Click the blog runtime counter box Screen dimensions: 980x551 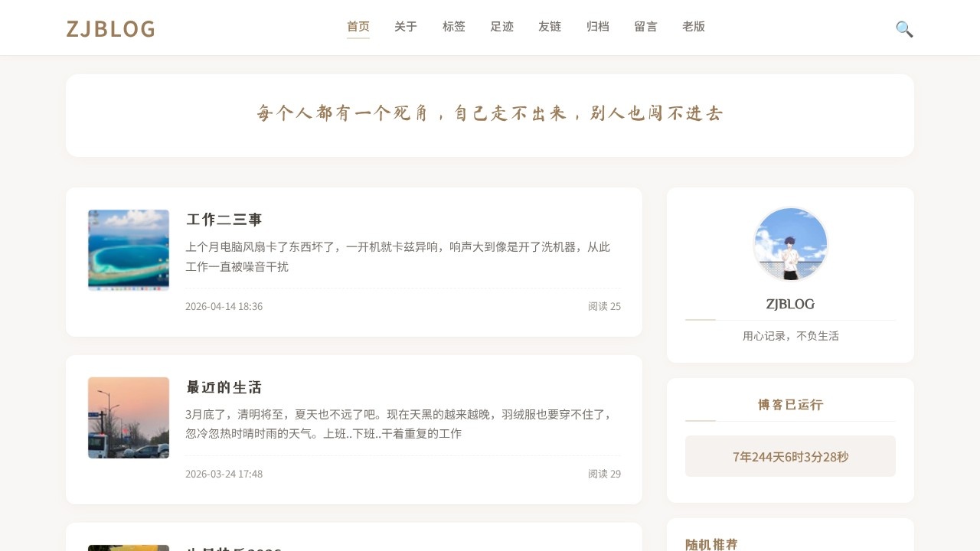790,456
